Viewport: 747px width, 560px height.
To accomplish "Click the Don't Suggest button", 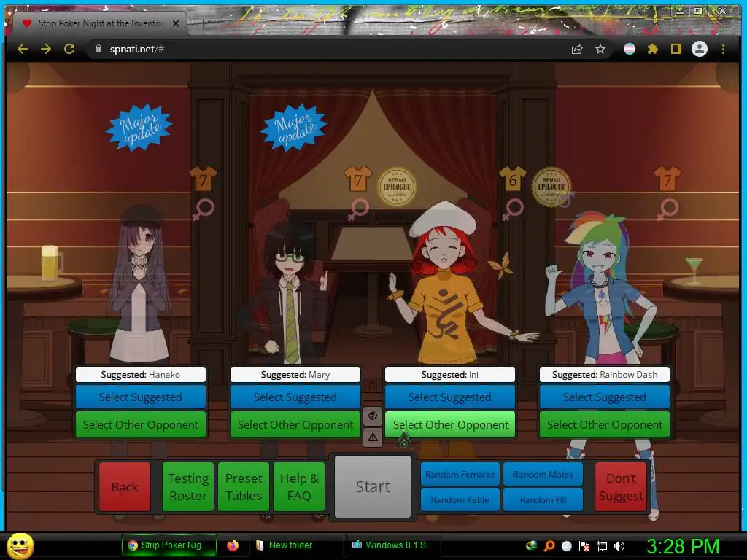I will pyautogui.click(x=621, y=486).
